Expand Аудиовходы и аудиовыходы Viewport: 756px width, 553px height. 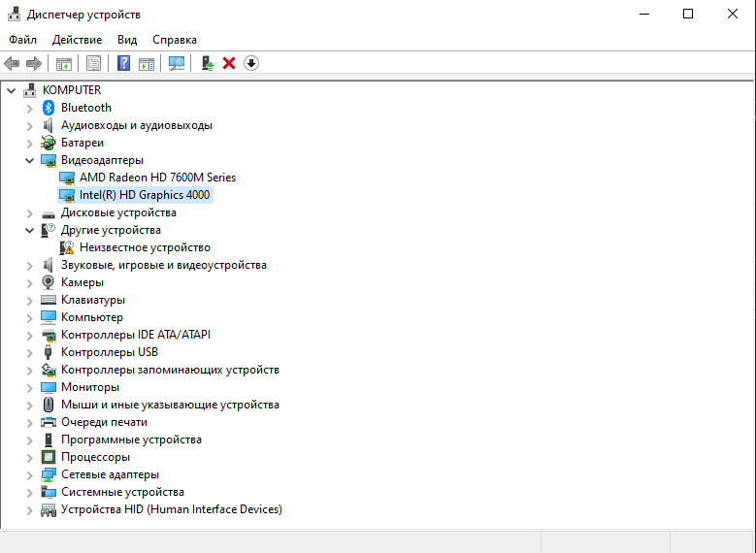tap(29, 126)
